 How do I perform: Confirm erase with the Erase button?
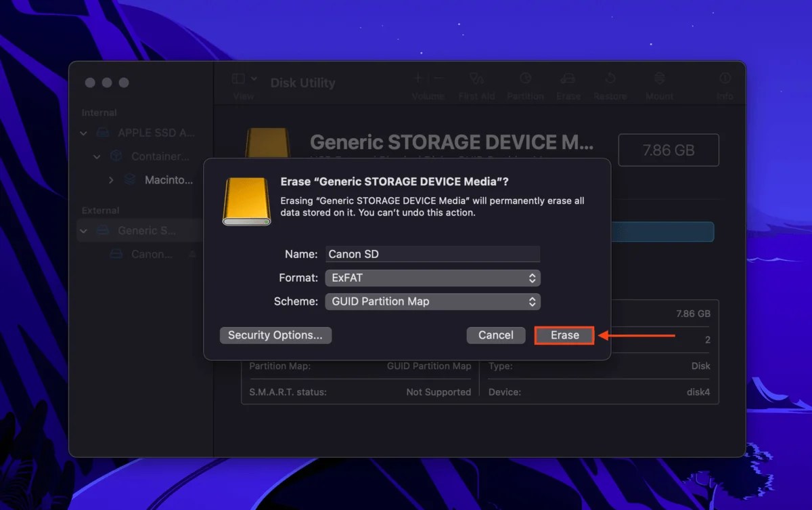pos(564,335)
